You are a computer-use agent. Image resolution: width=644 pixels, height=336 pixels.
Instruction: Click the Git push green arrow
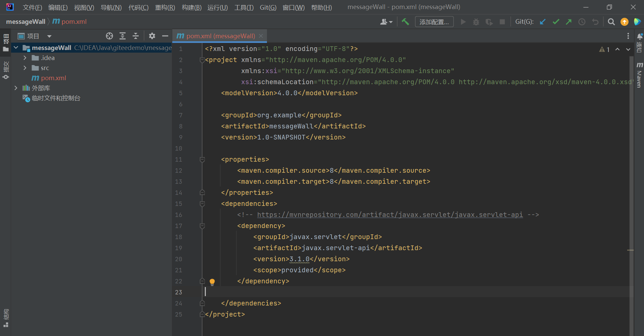(x=568, y=22)
